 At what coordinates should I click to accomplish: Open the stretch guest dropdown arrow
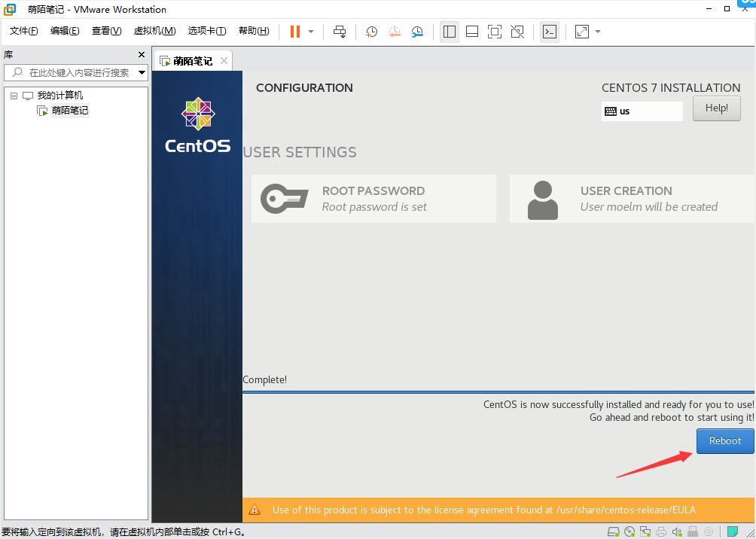[598, 32]
